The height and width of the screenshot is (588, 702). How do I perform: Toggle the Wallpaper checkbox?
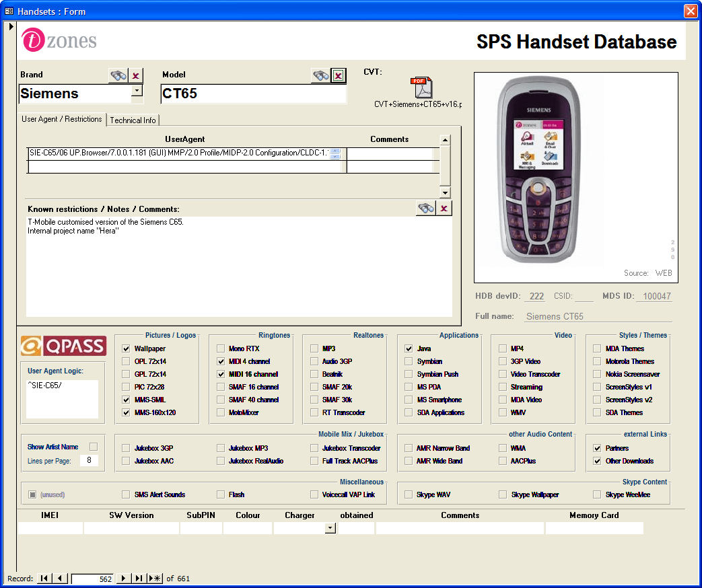click(126, 349)
